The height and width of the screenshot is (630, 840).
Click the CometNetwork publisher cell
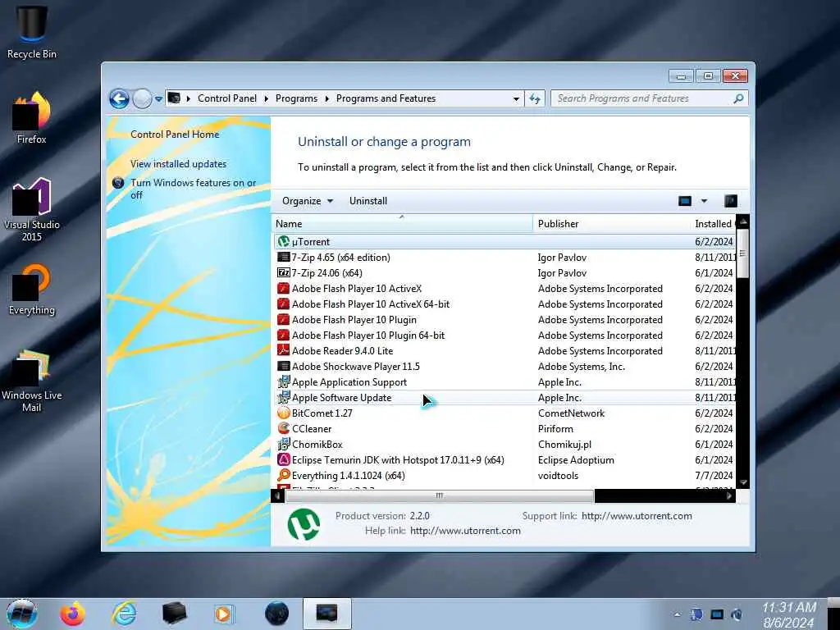point(571,413)
